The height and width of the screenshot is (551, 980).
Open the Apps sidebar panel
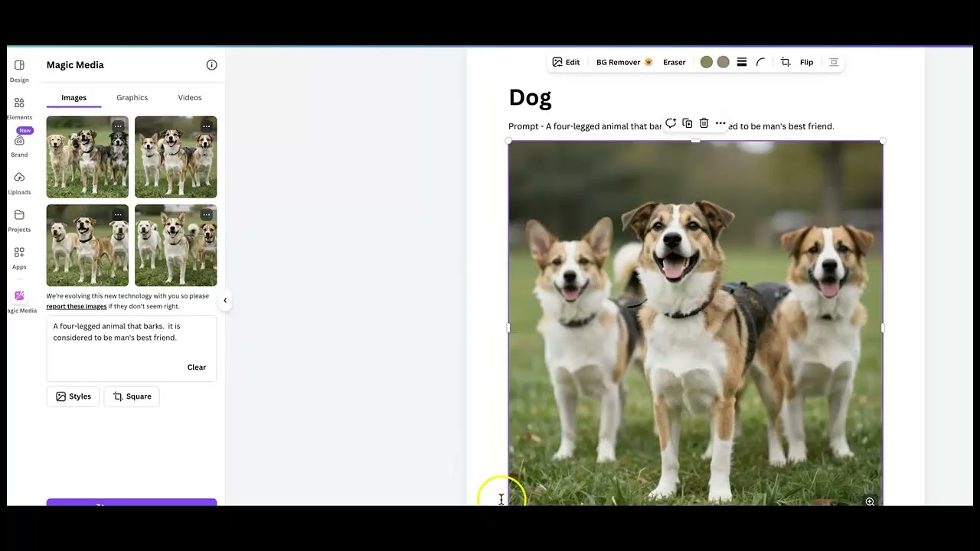pyautogui.click(x=19, y=258)
